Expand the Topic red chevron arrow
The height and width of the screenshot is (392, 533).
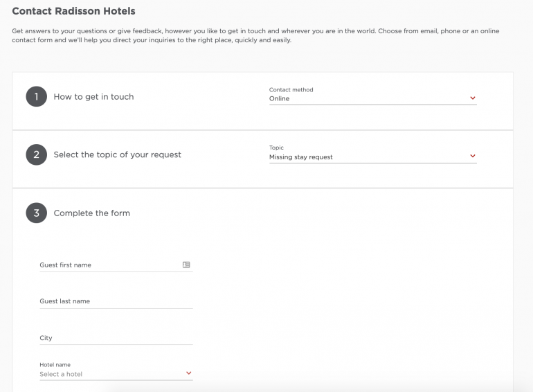(473, 157)
